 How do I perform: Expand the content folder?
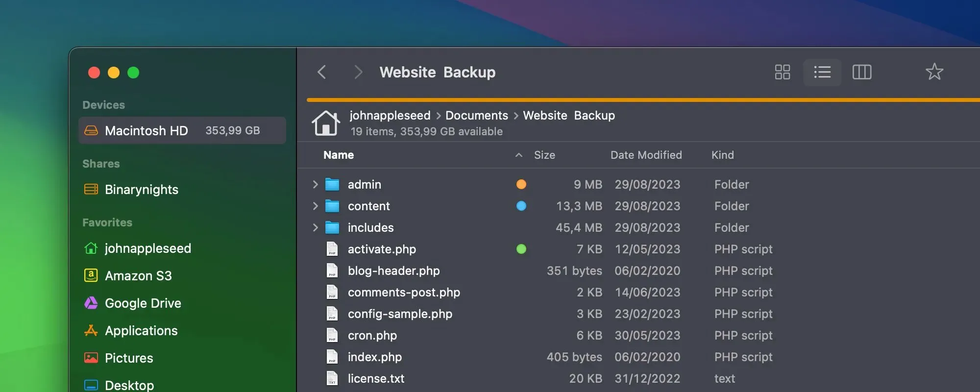point(315,206)
